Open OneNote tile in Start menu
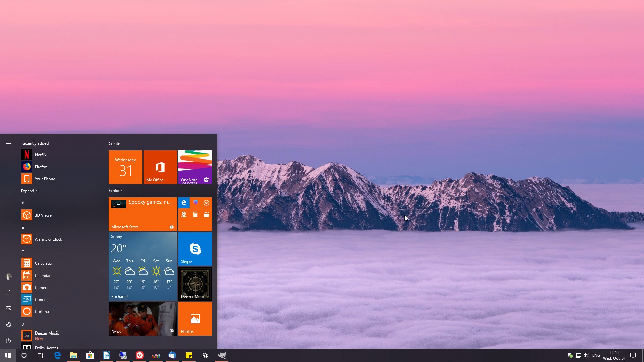The height and width of the screenshot is (362, 644). (x=195, y=167)
